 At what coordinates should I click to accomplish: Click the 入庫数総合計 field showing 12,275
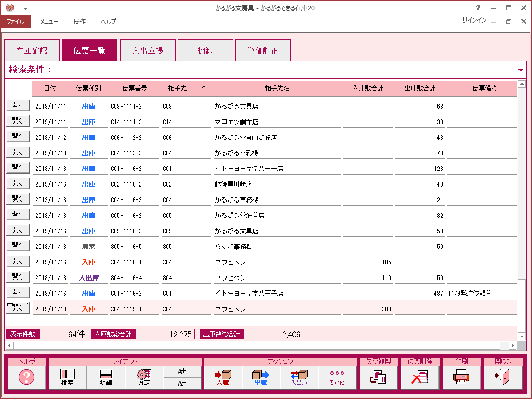coord(165,334)
